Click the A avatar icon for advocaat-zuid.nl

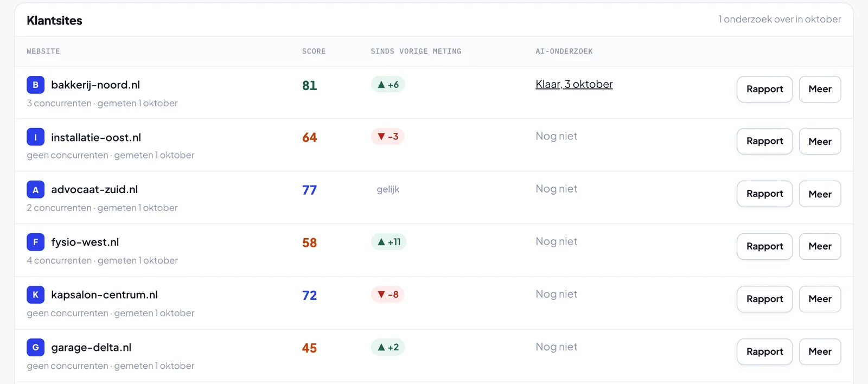coord(35,190)
